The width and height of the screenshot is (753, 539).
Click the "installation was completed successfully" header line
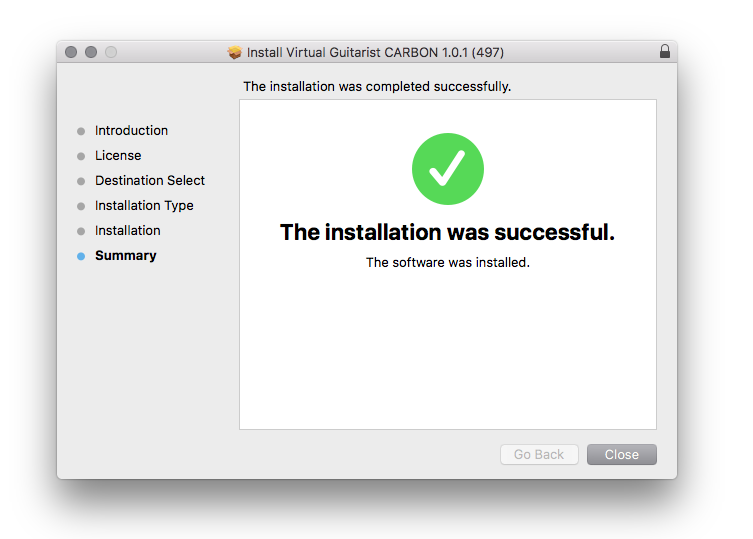pos(377,87)
